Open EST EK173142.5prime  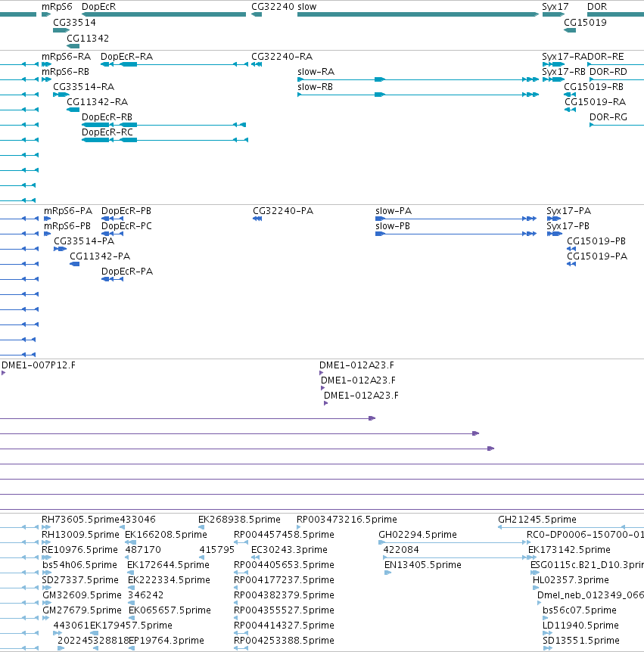pyautogui.click(x=569, y=550)
